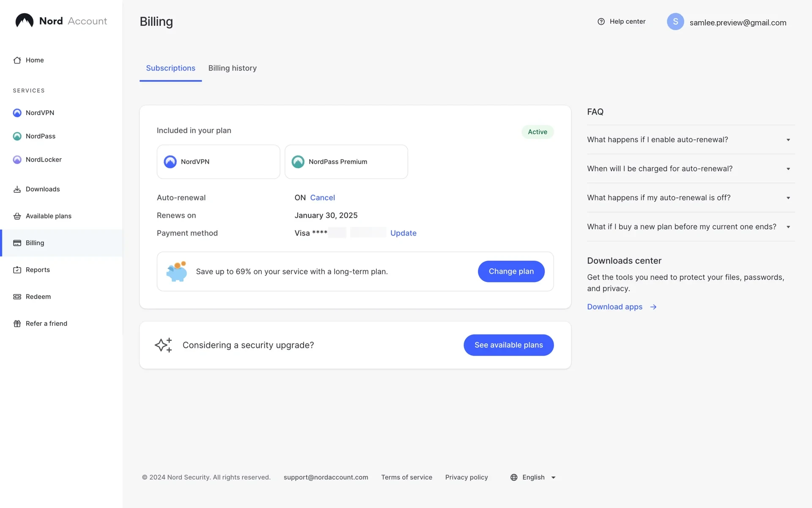
Task: Click the samlee.preview@gmail.com account email
Action: coord(738,23)
